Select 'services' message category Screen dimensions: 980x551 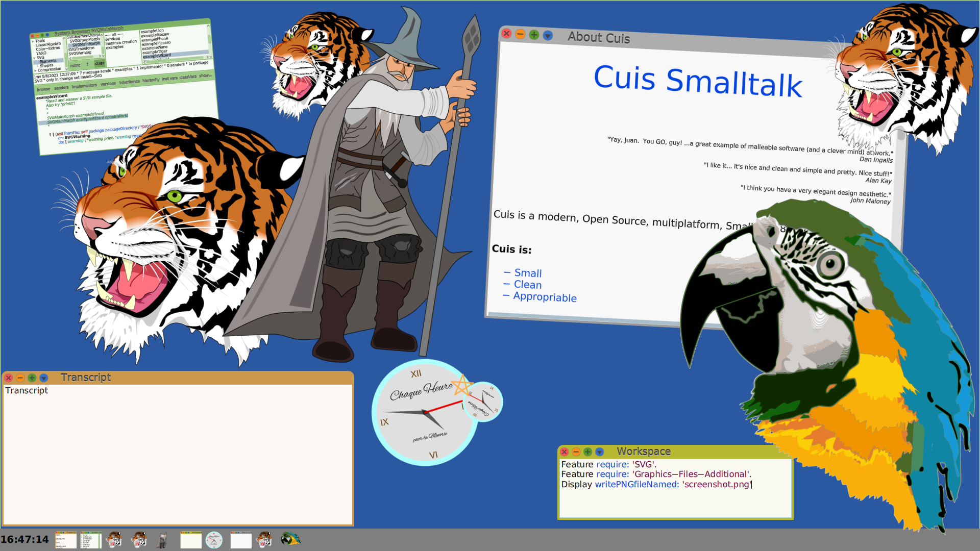click(112, 39)
